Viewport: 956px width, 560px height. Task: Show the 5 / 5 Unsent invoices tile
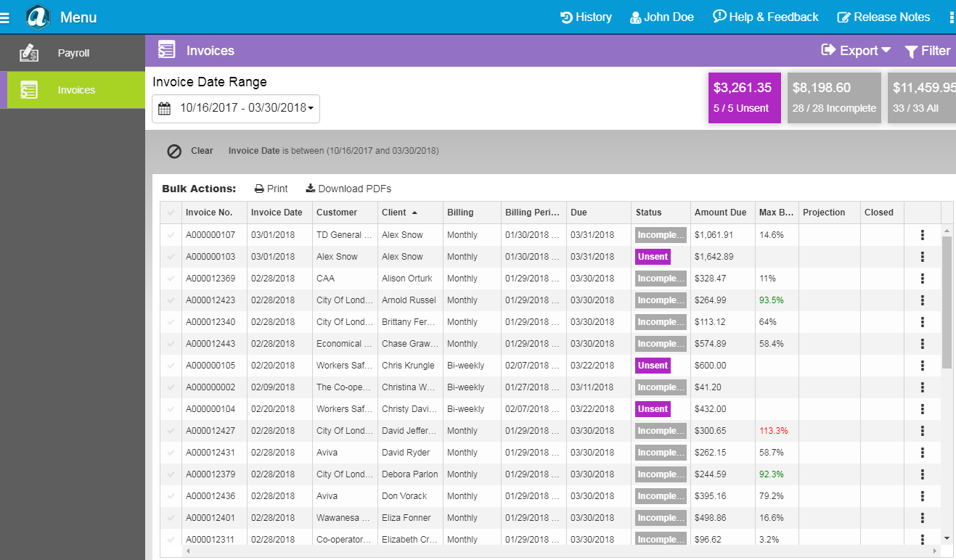[x=745, y=98]
